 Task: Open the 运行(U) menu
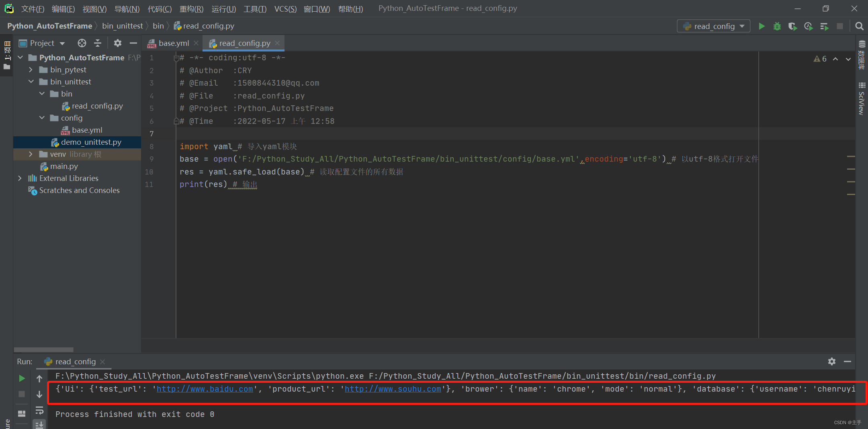223,9
